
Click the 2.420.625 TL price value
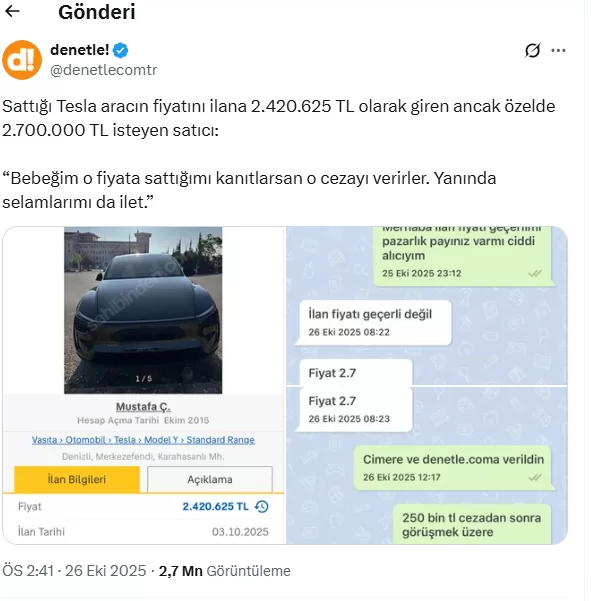[215, 507]
